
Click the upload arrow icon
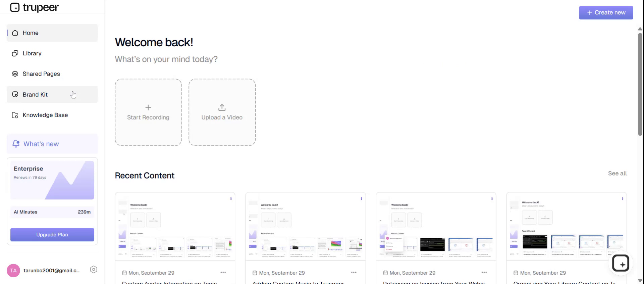[222, 107]
